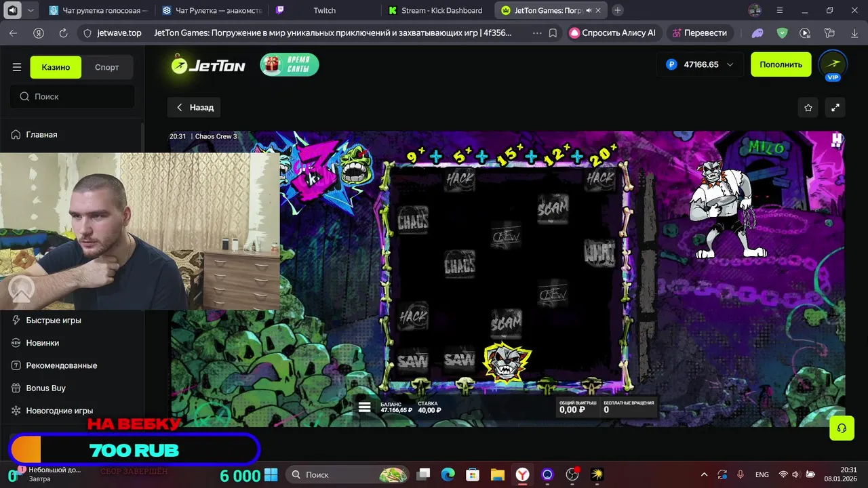This screenshot has height=488, width=868.
Task: Open the slot game hamburger menu
Action: (x=365, y=407)
